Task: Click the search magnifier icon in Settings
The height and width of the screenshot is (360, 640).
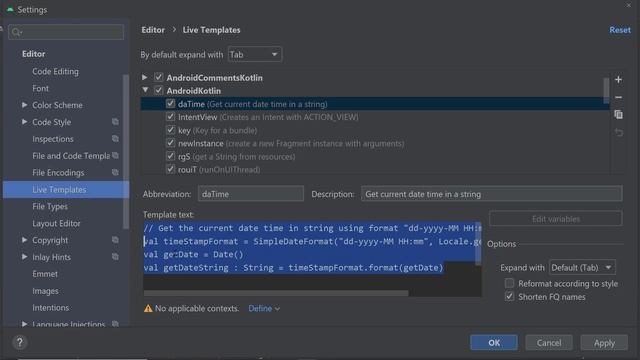Action: 16,32
